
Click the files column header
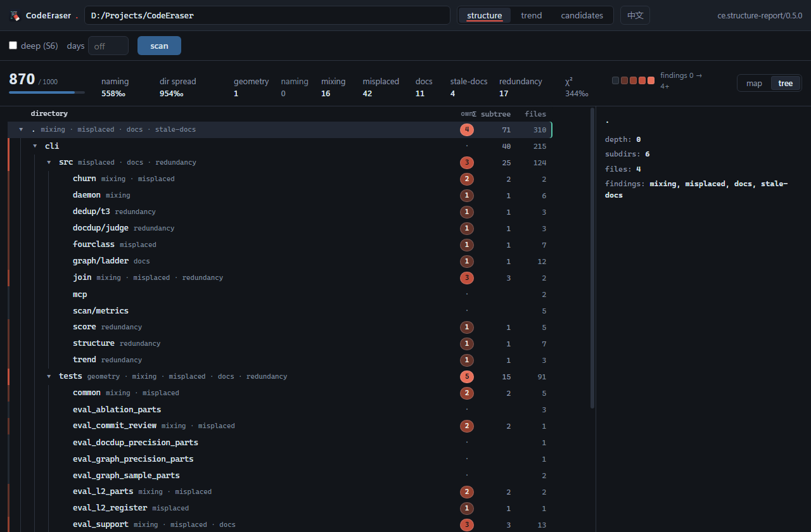click(x=535, y=114)
